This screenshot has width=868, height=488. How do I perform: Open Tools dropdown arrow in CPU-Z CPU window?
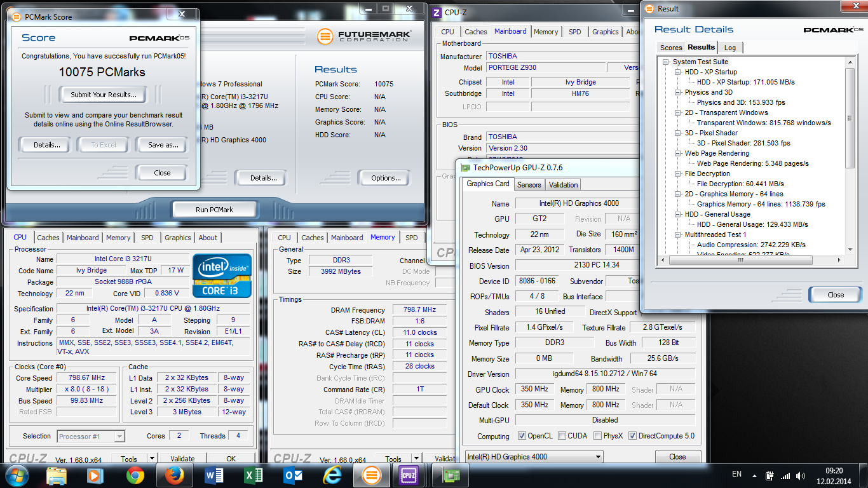click(x=152, y=459)
